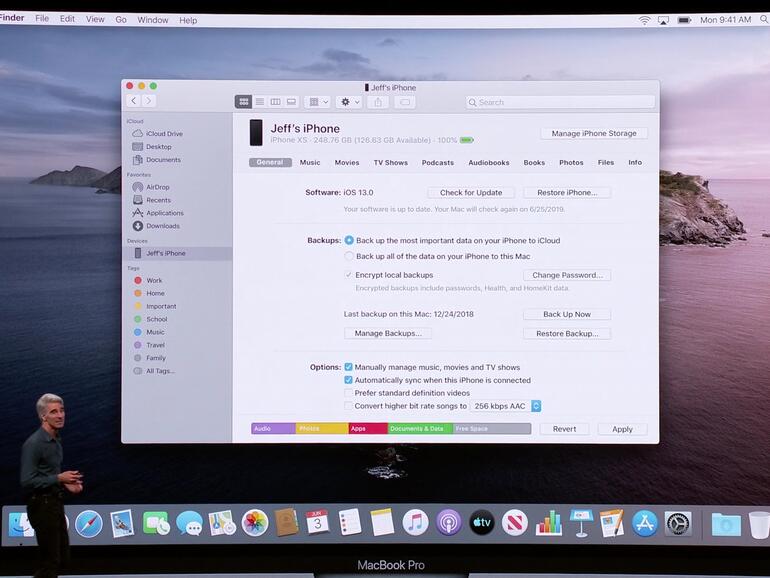Switch to gallery view in toolbar
Image resolution: width=770 pixels, height=578 pixels.
291,102
